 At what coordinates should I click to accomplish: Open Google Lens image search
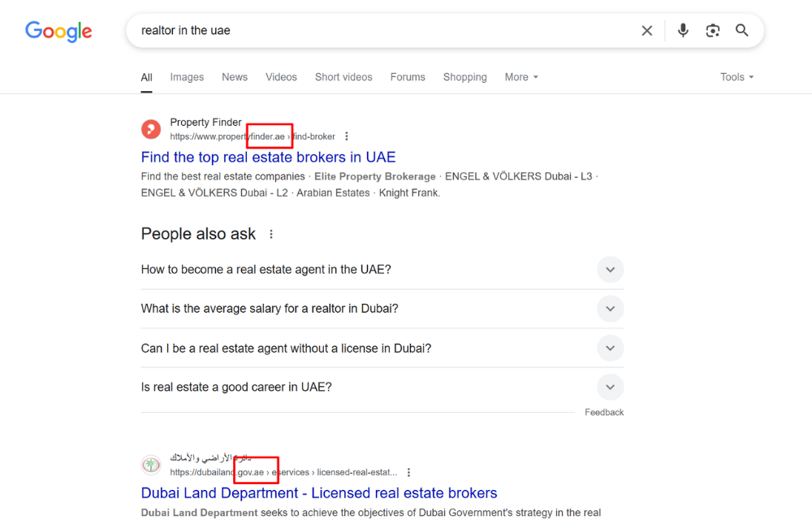[x=712, y=30]
